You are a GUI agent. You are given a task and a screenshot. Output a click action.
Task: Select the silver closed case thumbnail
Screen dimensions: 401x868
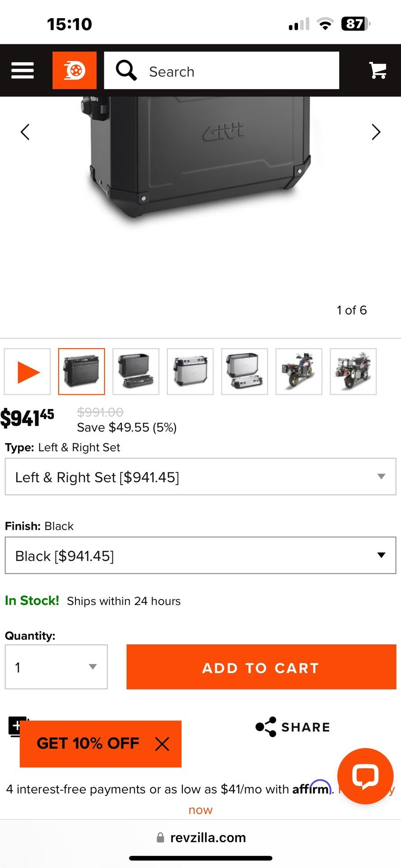pos(190,372)
